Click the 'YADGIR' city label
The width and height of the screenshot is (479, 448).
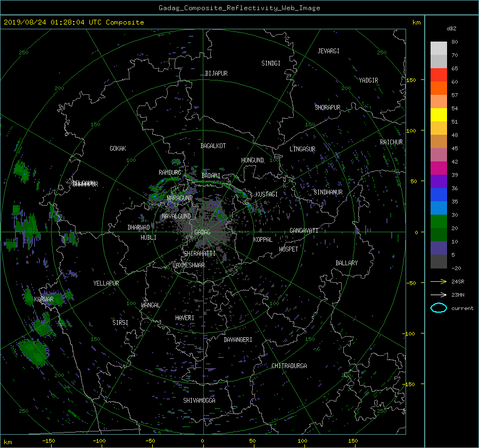pos(368,80)
